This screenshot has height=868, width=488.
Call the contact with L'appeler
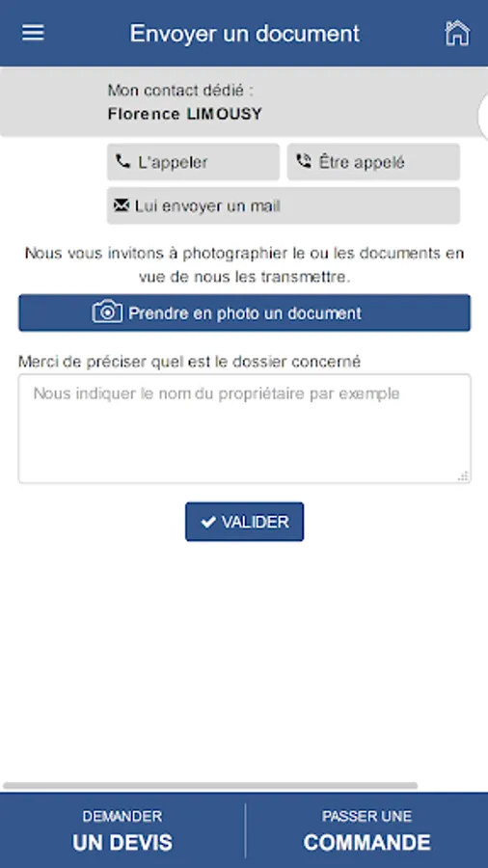coord(193,162)
